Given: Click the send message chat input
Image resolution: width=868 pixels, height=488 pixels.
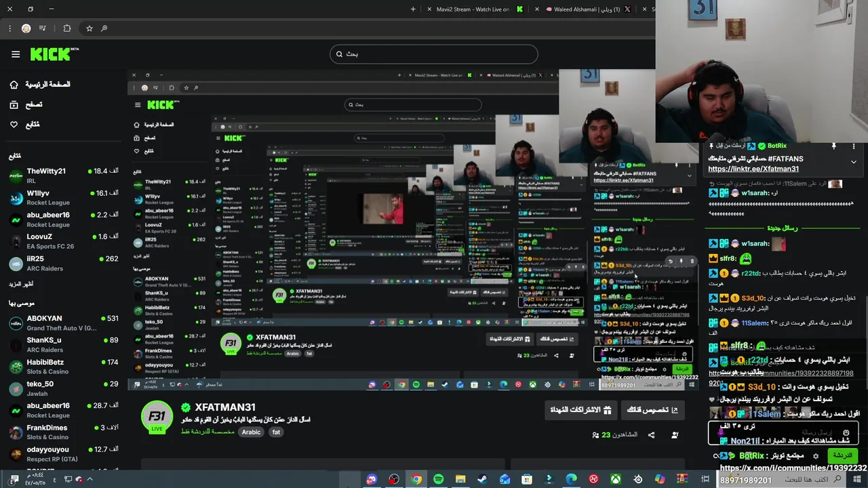Looking at the screenshot, I should point(783,432).
